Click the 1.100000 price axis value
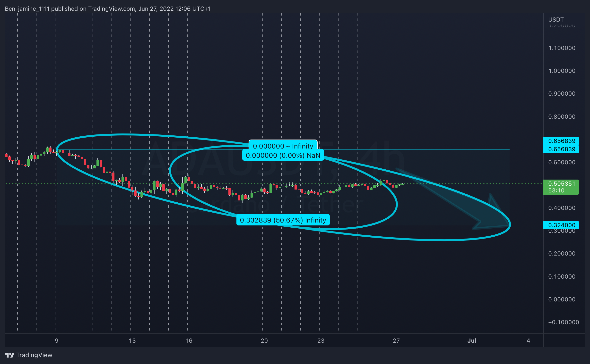The image size is (590, 364). coord(562,48)
